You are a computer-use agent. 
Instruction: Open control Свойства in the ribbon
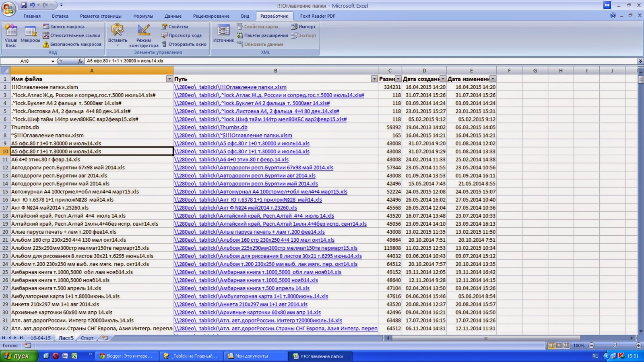click(x=175, y=27)
